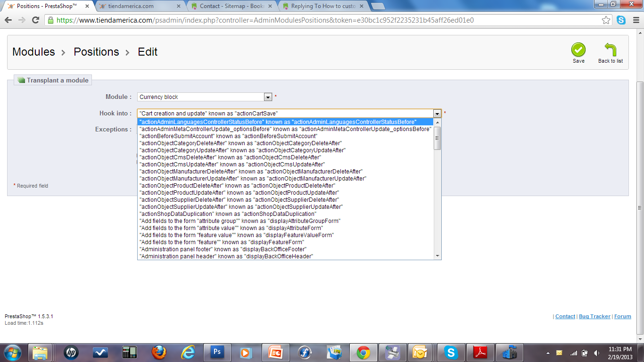The height and width of the screenshot is (362, 644).
Task: Open PowerPoint from the taskbar
Action: pos(275,353)
